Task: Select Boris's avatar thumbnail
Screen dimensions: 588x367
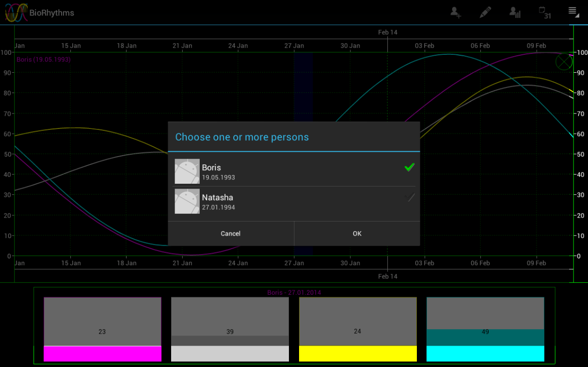Action: (187, 172)
